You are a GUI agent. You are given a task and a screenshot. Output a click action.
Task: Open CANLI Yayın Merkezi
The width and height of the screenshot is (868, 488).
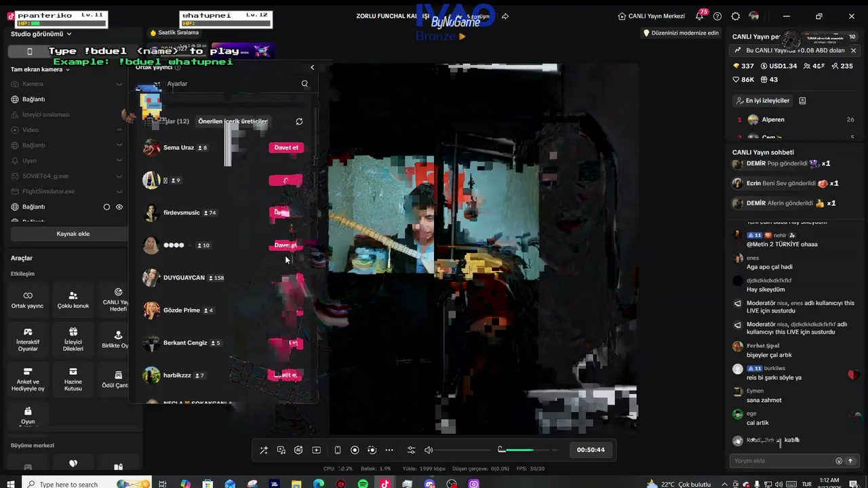[651, 16]
